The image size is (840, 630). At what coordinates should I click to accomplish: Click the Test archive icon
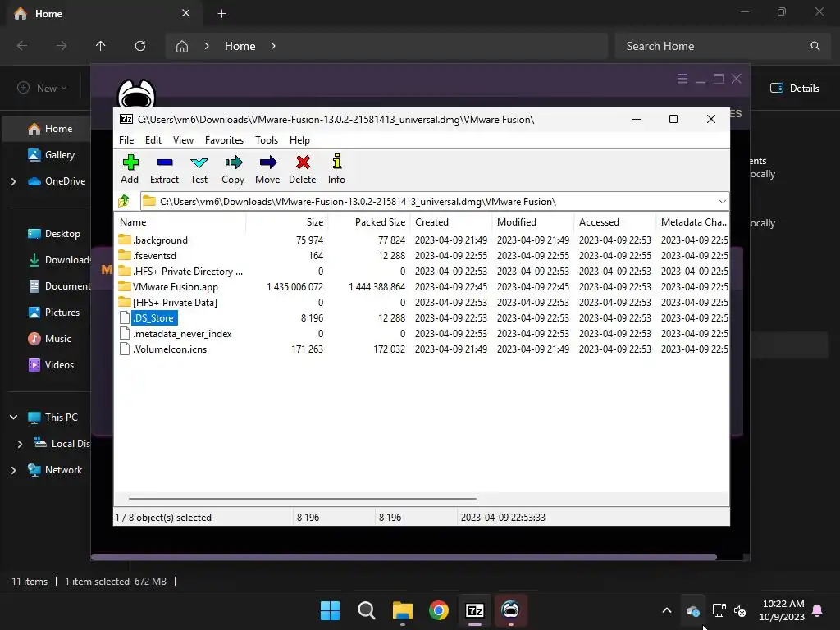pyautogui.click(x=199, y=169)
